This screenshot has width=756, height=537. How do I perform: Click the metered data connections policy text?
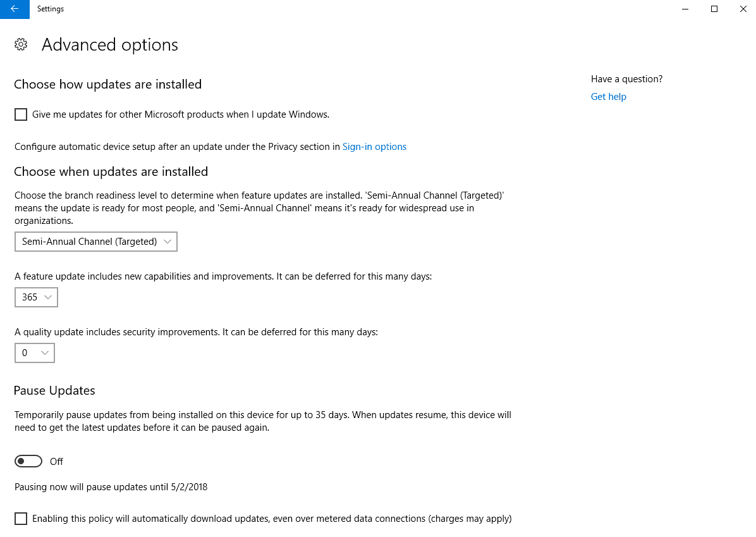coord(272,519)
